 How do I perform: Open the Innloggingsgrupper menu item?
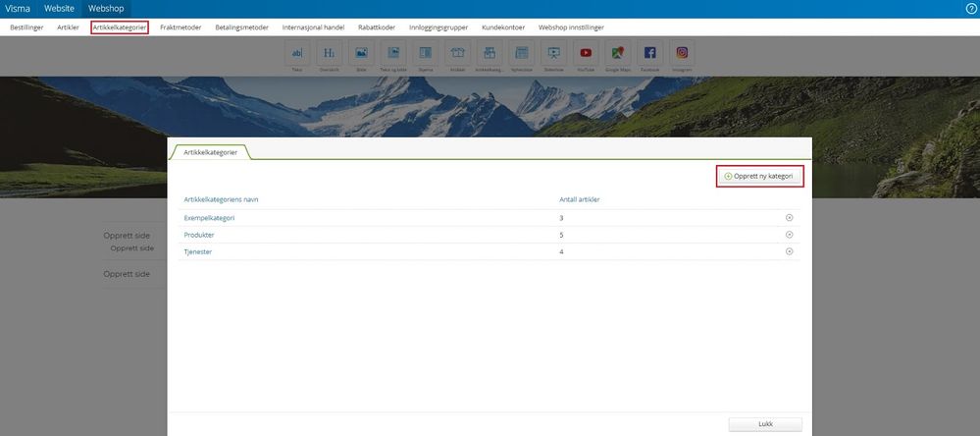tap(438, 27)
